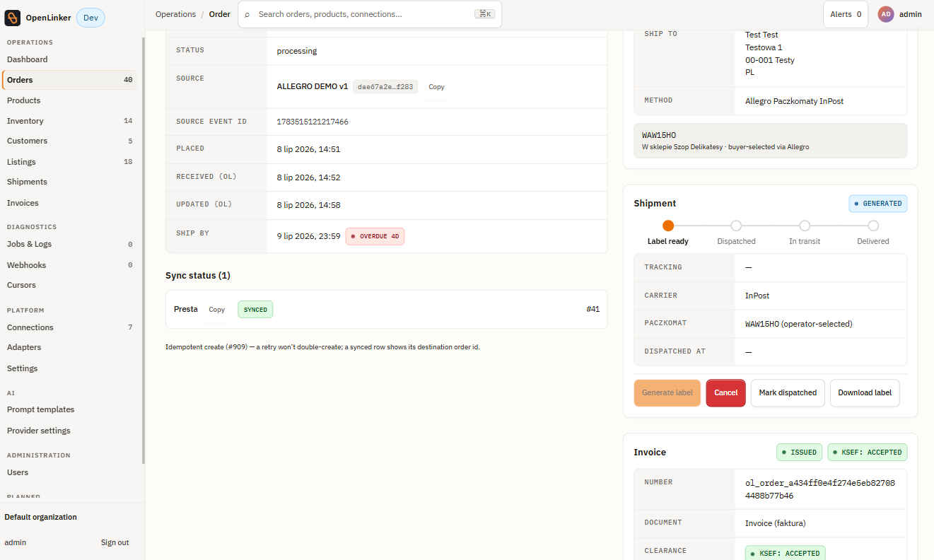Open Users in the sidebar
Viewport: 934px width, 560px height.
(x=69, y=472)
